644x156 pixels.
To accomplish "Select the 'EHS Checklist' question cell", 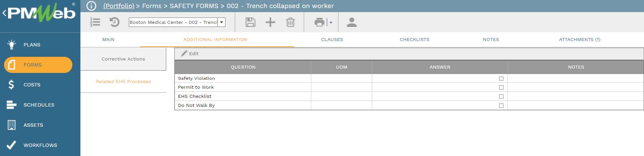I will coord(243,96).
